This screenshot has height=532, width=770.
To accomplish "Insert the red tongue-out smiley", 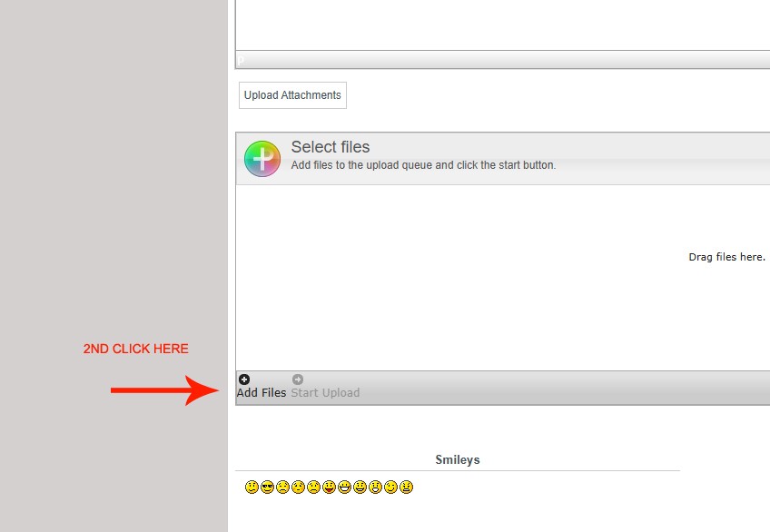I will point(329,487).
